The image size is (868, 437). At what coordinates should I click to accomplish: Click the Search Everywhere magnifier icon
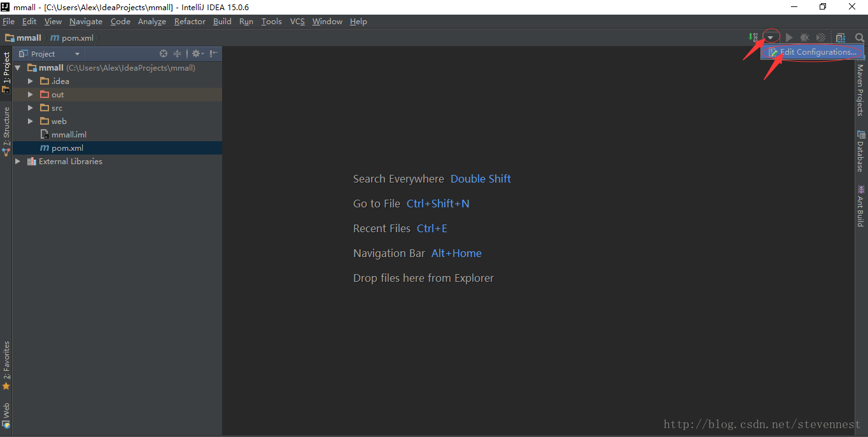[x=859, y=38]
